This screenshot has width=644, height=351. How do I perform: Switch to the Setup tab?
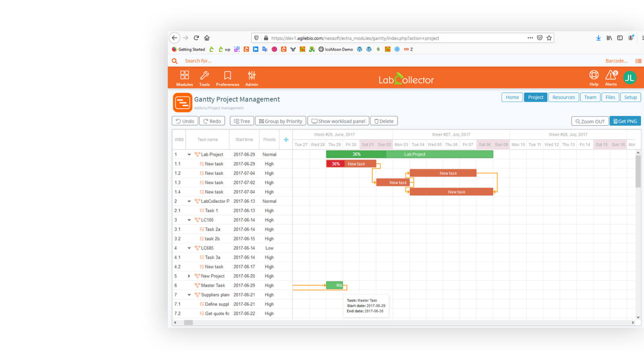[630, 97]
